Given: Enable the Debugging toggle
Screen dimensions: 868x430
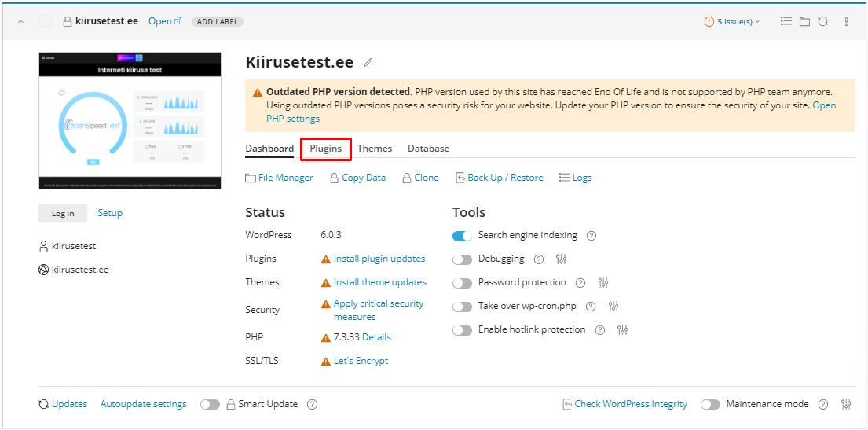Looking at the screenshot, I should (462, 259).
